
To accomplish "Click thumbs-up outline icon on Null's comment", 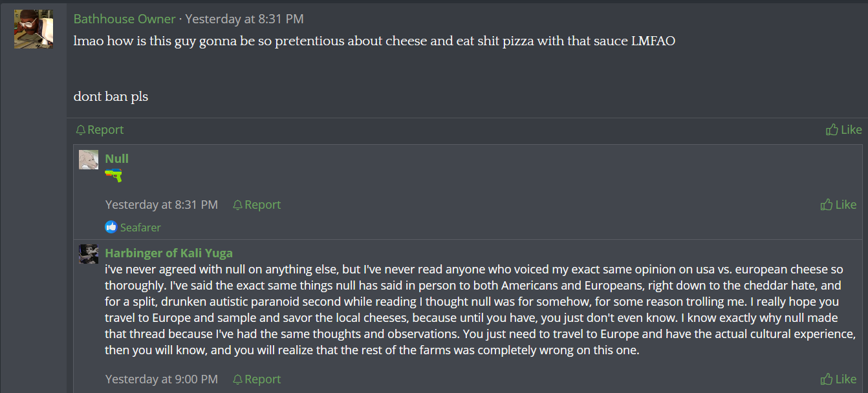I will click(x=827, y=205).
